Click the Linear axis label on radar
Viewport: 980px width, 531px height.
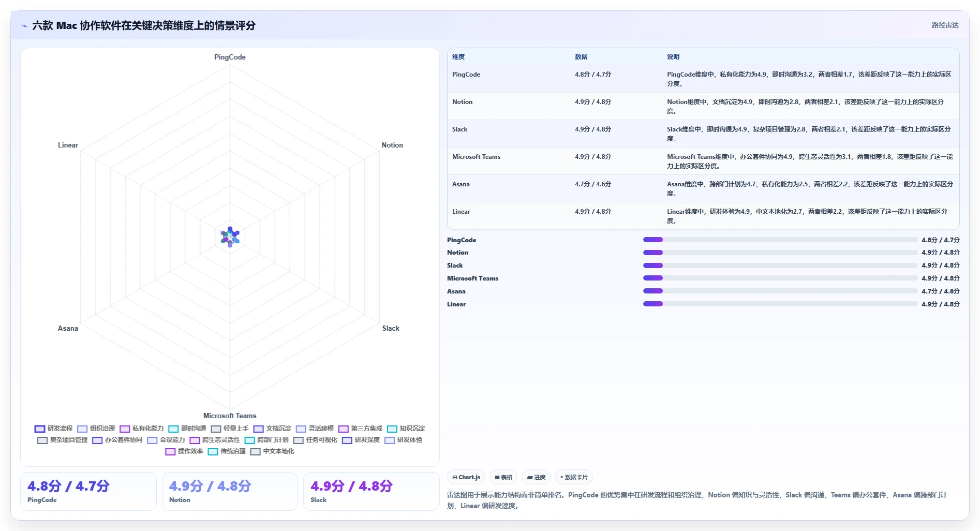68,145
